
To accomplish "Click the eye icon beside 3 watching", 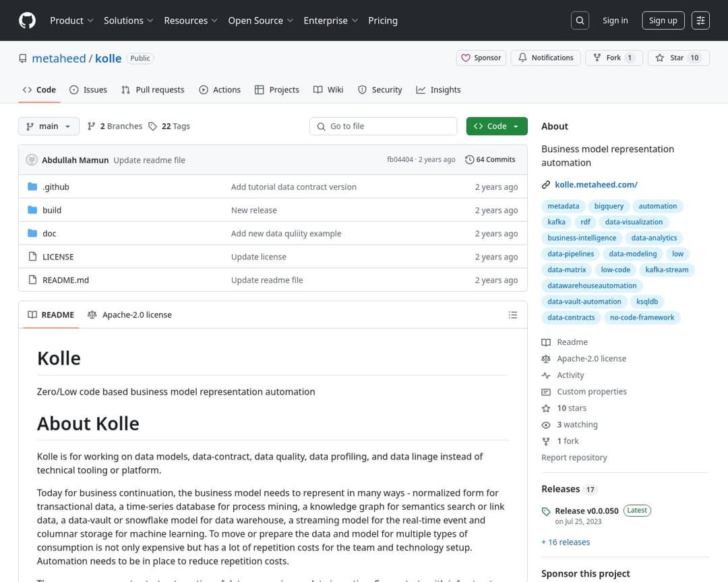I will pyautogui.click(x=546, y=424).
